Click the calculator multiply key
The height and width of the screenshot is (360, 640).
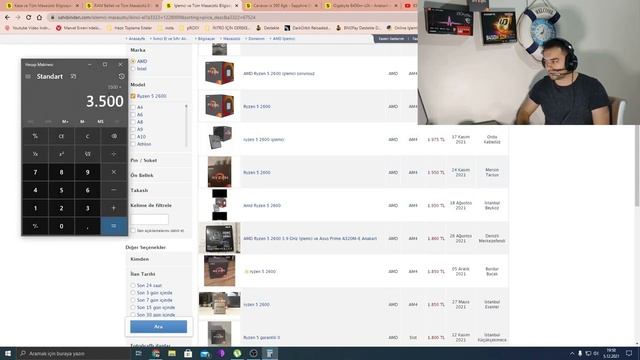click(114, 172)
